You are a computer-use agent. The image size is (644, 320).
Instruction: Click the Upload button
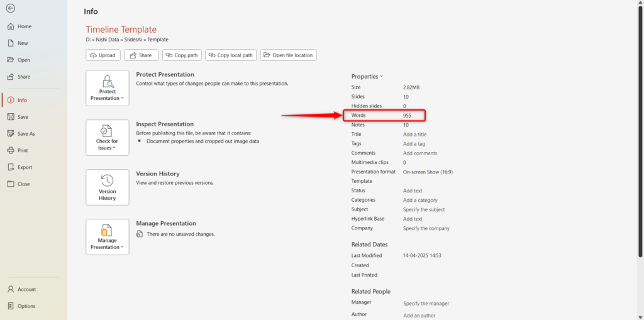103,55
